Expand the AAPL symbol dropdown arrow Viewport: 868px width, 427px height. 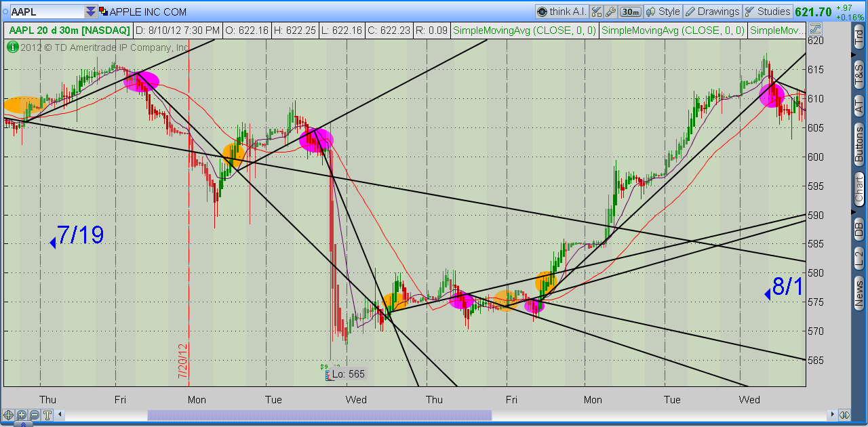(91, 12)
